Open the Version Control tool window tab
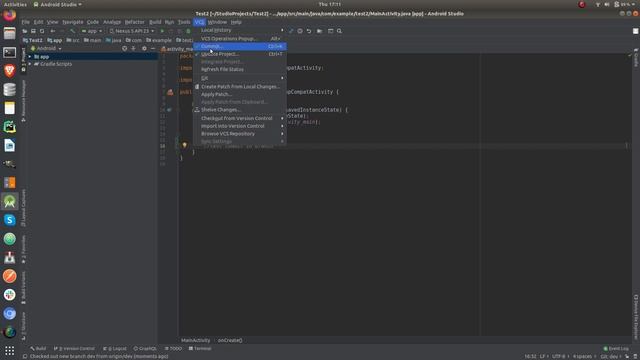Screen dimensions: 640x360 (x=74, y=349)
